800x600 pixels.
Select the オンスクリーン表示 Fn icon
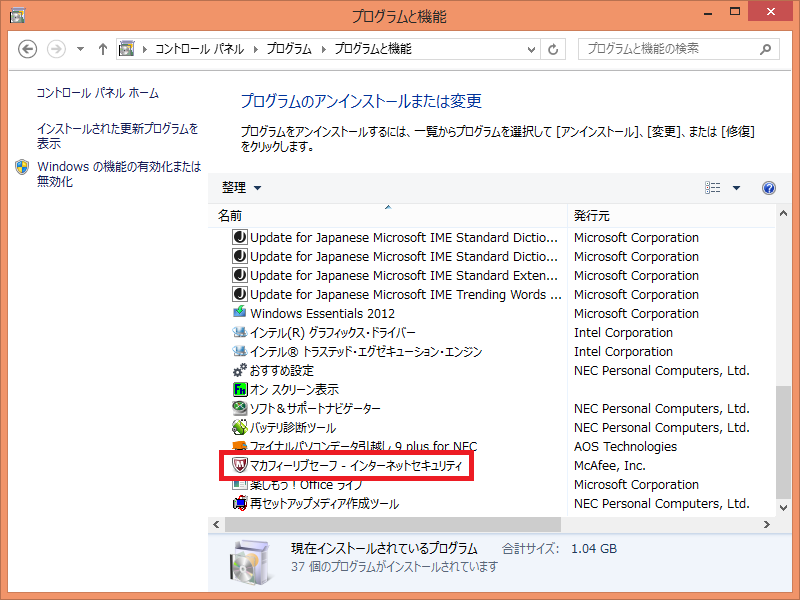(x=238, y=389)
